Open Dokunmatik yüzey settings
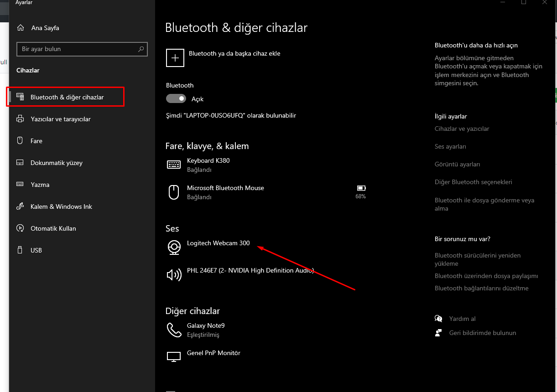The image size is (557, 392). click(x=57, y=163)
